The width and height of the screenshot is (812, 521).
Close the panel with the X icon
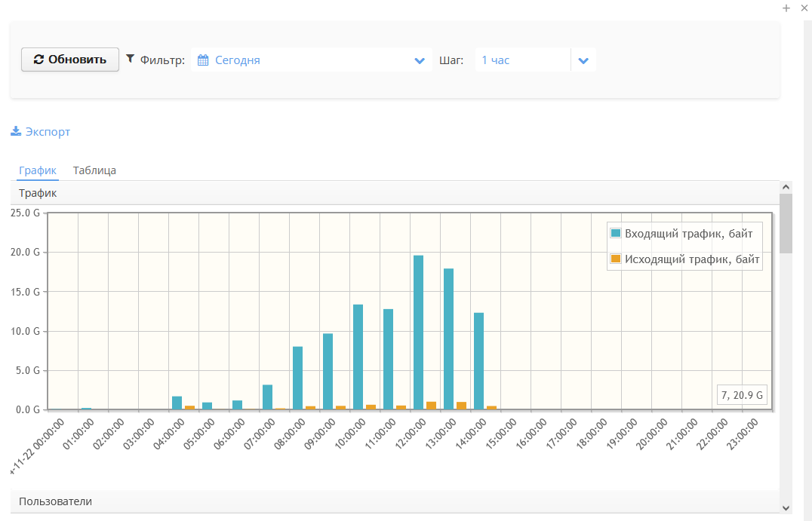coord(804,8)
